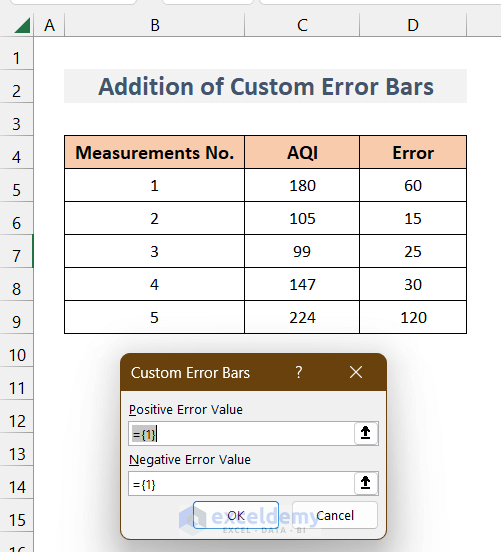
Task: Select Error cell with value 60
Action: point(413,186)
